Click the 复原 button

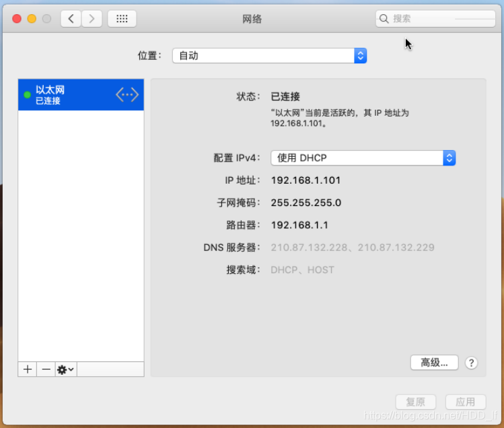[x=416, y=402]
